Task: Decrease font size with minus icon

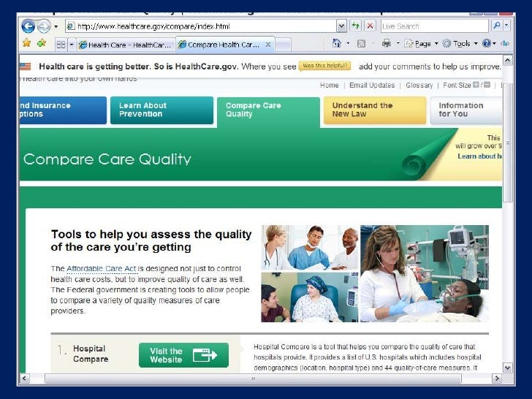Action: 487,85
